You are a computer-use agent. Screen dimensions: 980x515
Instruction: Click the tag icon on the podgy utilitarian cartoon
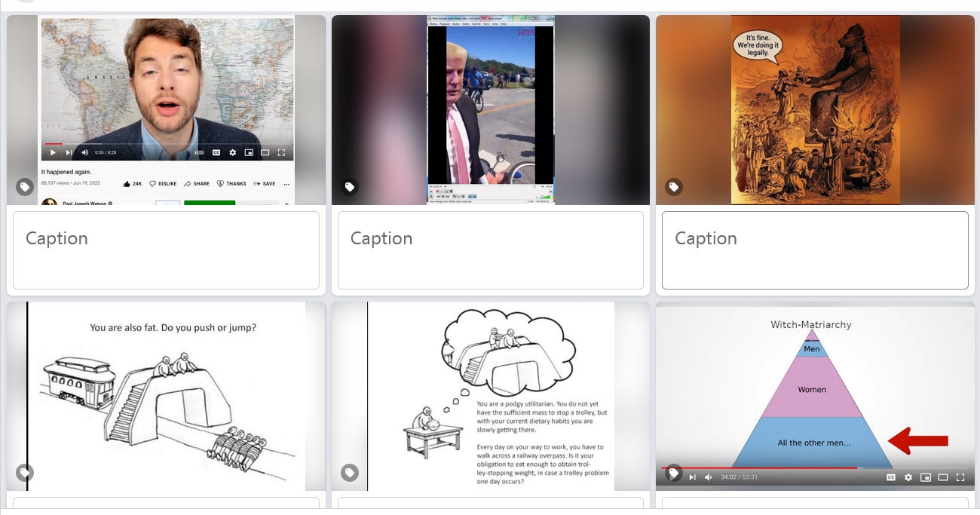pos(349,473)
